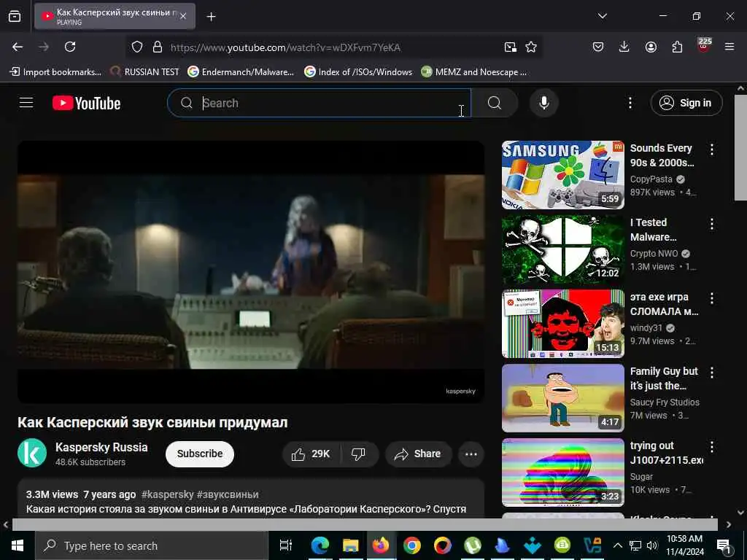Open Family Guy but it's just the title
Image resolution: width=747 pixels, height=560 pixels.
pos(664,378)
